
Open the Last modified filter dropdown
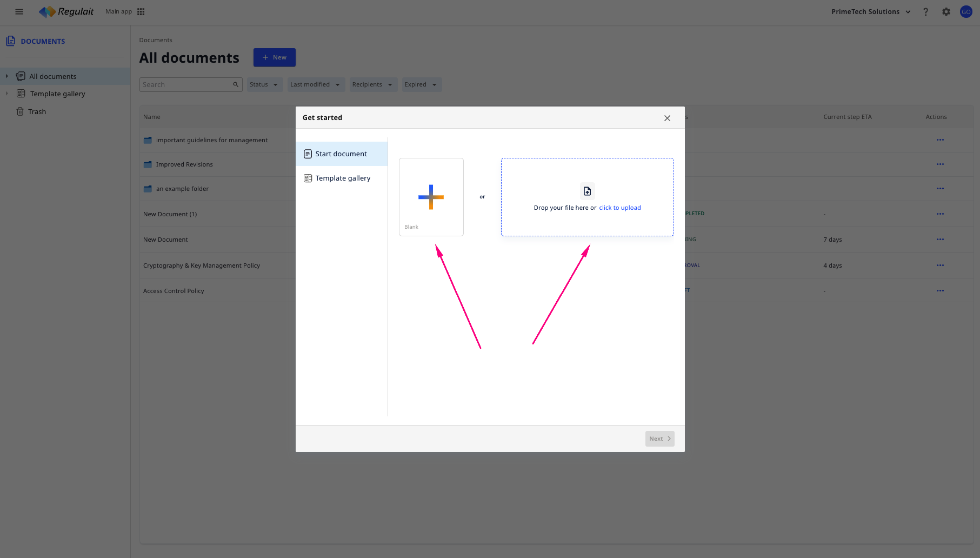[x=316, y=85]
